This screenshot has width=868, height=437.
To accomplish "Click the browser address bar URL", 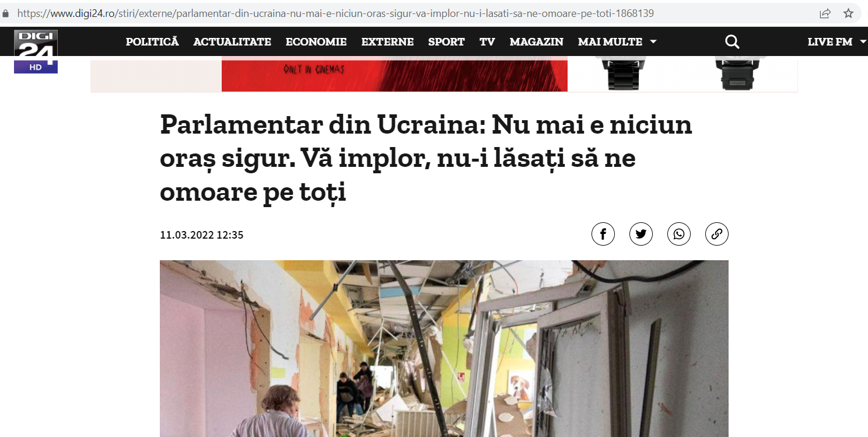I will point(335,13).
